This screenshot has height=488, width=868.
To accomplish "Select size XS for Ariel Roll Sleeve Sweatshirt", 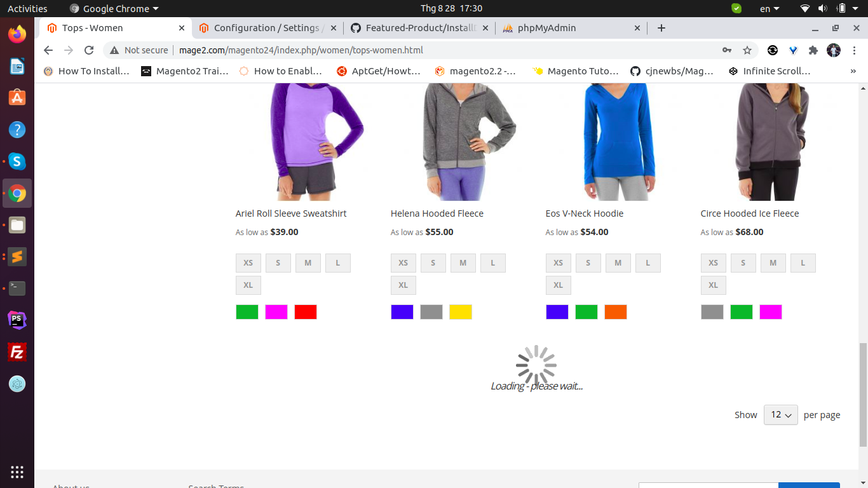I will click(248, 263).
